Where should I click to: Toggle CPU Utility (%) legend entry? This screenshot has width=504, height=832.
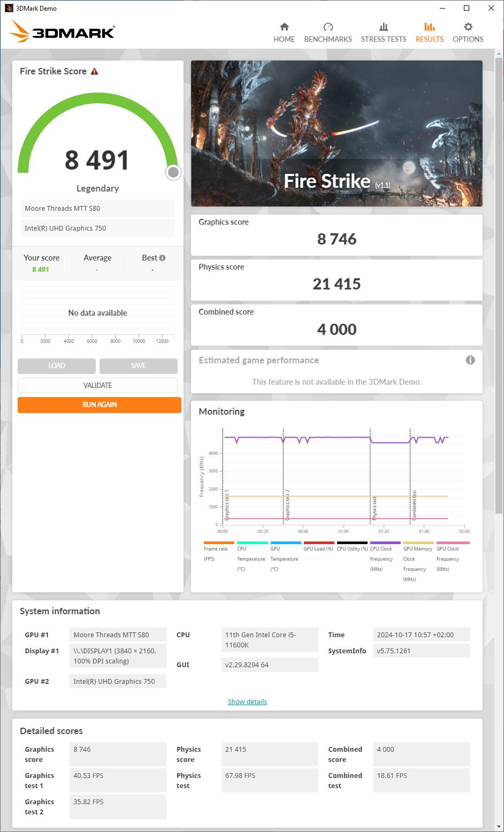(x=352, y=547)
